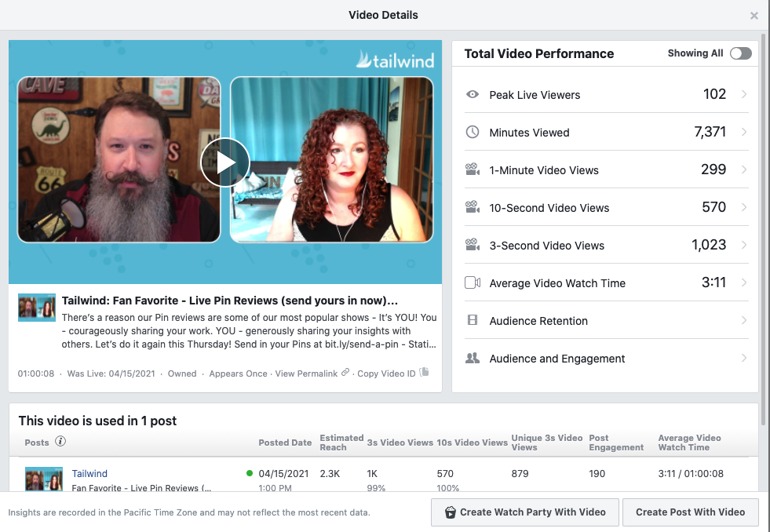Click the dialog vertical scrollbar
The width and height of the screenshot is (770, 532).
click(762, 229)
